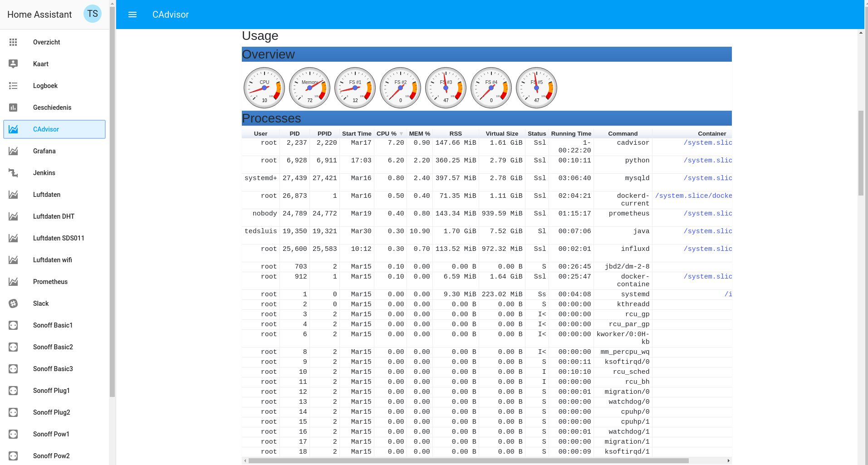
Task: Open the influxd container link
Action: coord(708,249)
